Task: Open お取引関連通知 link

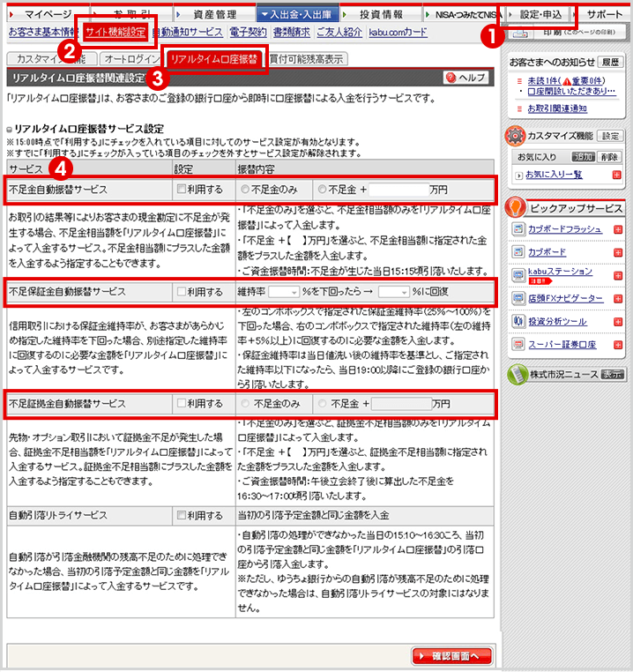Action: click(x=557, y=108)
